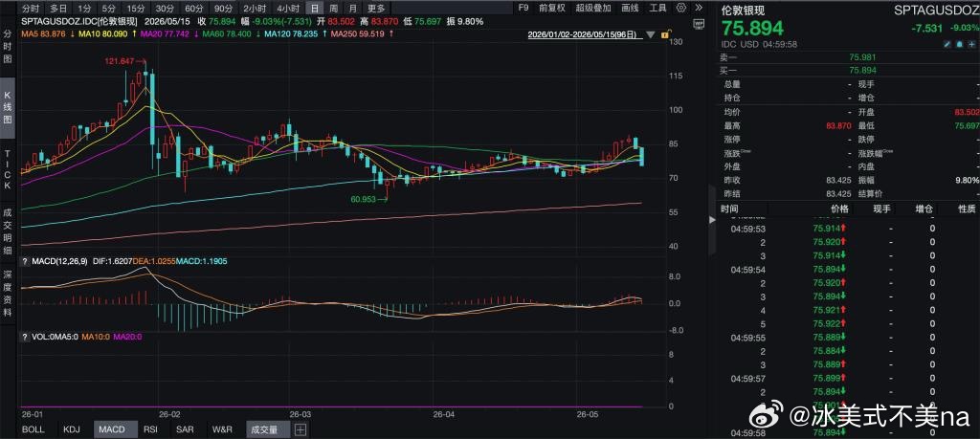
Task: Switch to the 4小时 interval
Action: click(x=287, y=8)
